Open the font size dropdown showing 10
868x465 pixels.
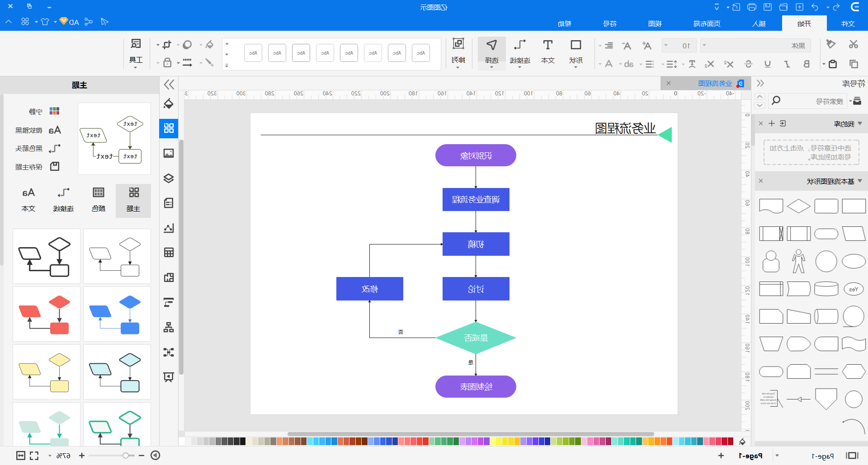pyautogui.click(x=679, y=46)
